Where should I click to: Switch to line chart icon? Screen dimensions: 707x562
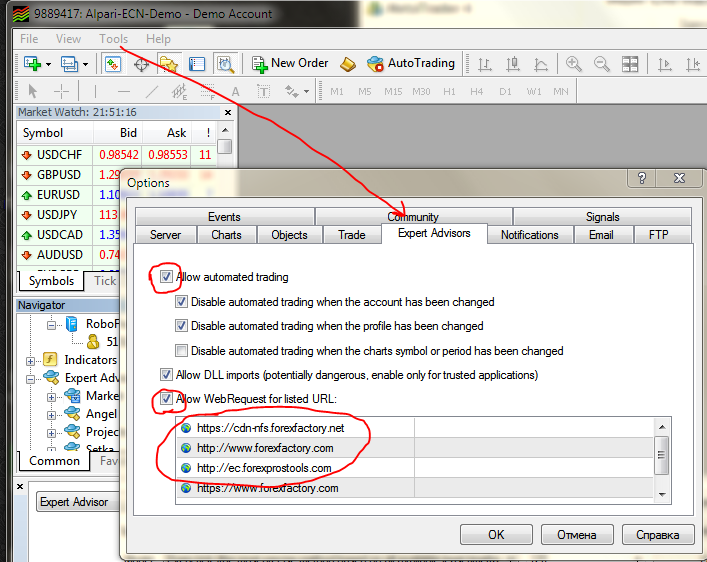(540, 64)
